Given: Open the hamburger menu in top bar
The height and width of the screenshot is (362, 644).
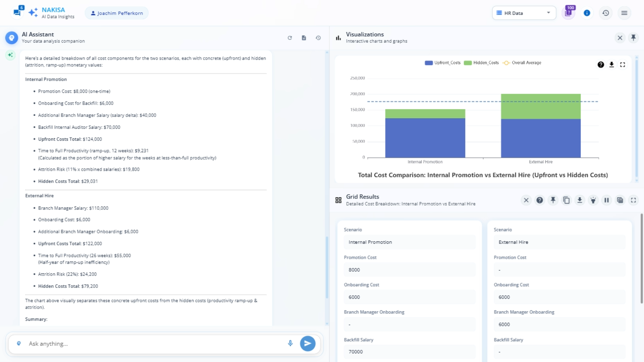Looking at the screenshot, I should point(624,13).
